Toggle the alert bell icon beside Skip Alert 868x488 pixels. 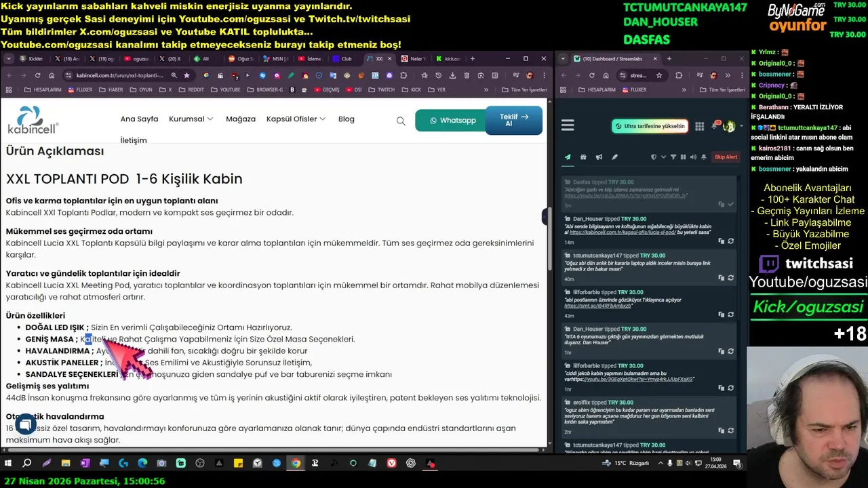(703, 157)
